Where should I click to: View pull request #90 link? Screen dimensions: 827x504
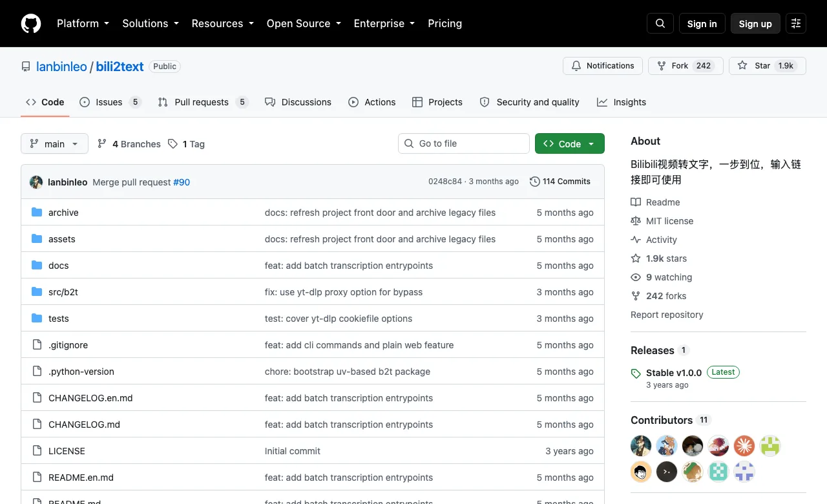(182, 182)
